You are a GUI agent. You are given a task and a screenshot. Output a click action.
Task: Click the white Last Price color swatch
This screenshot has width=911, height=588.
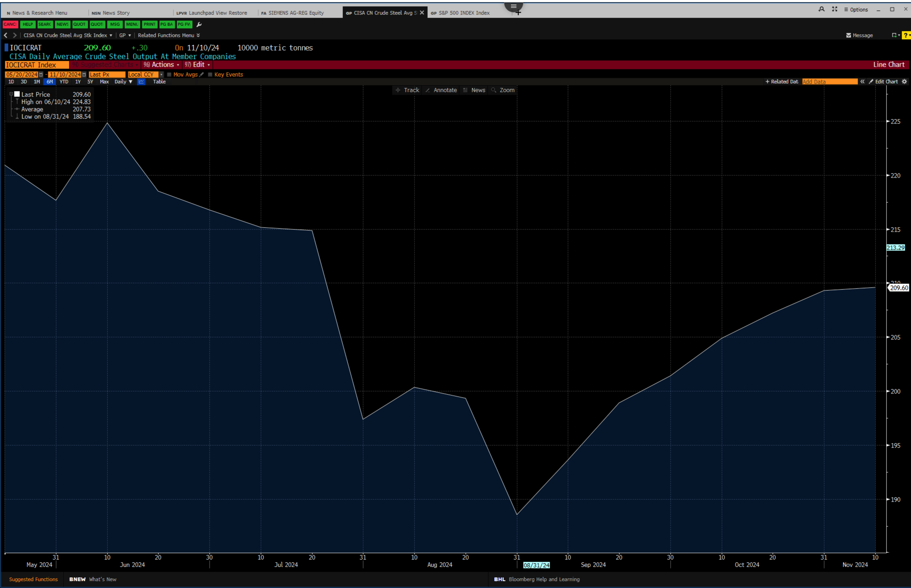click(x=17, y=94)
